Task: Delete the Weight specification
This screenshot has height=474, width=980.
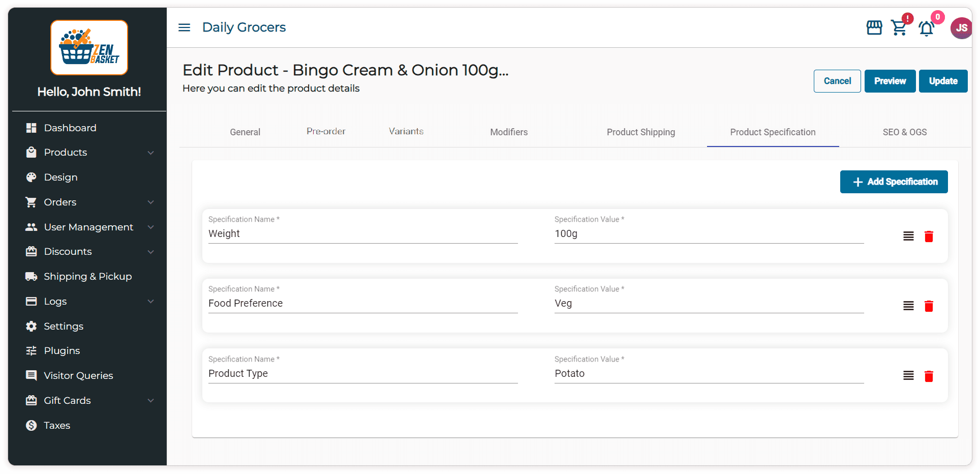Action: (929, 236)
